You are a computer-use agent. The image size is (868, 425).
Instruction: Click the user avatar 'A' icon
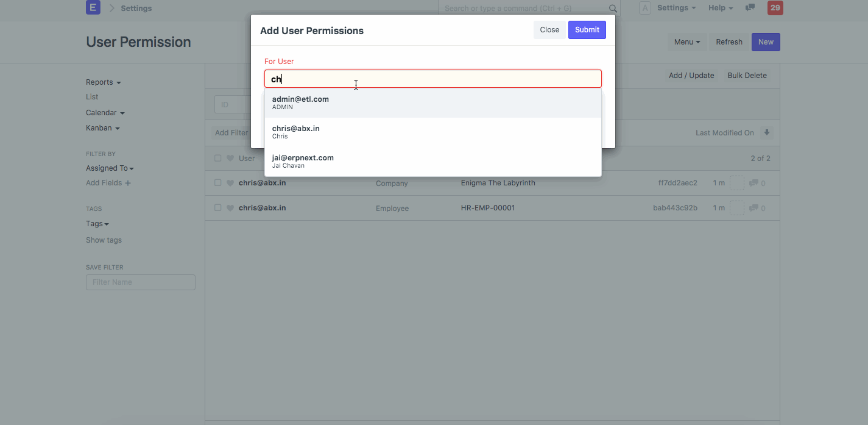pyautogui.click(x=644, y=8)
